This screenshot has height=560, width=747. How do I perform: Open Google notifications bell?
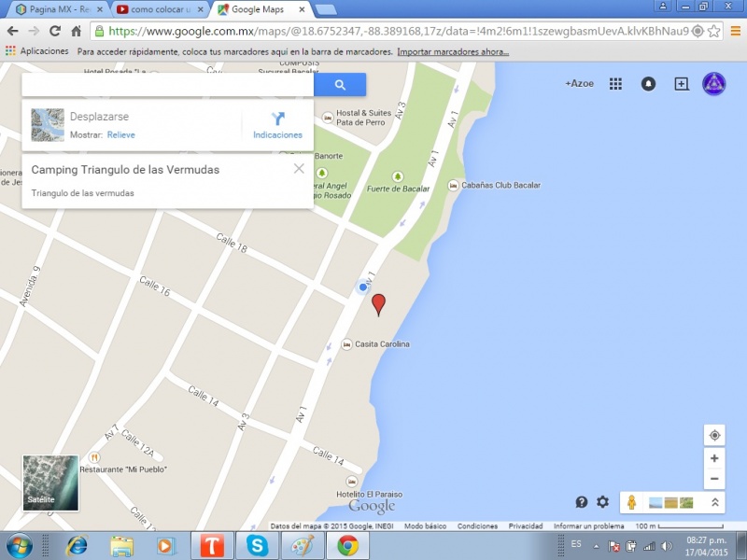pyautogui.click(x=648, y=84)
